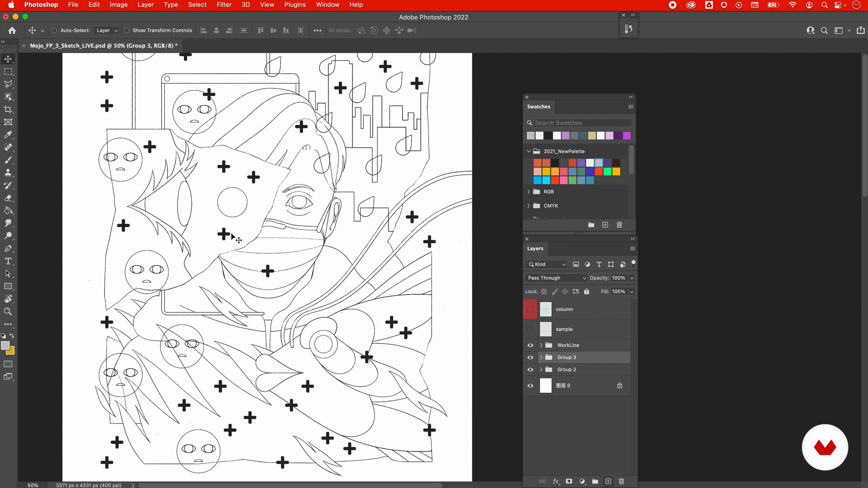Add a layer mask from Layers footer
The image size is (868, 488).
(569, 481)
